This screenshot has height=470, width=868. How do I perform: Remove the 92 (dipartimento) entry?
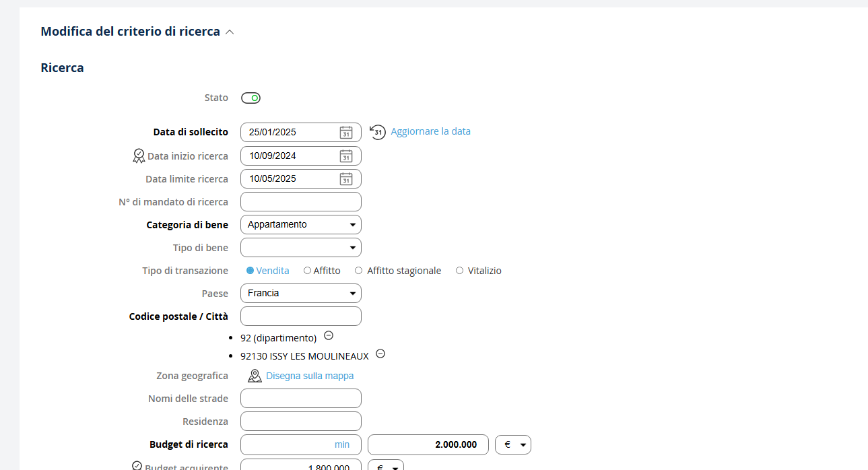click(329, 335)
